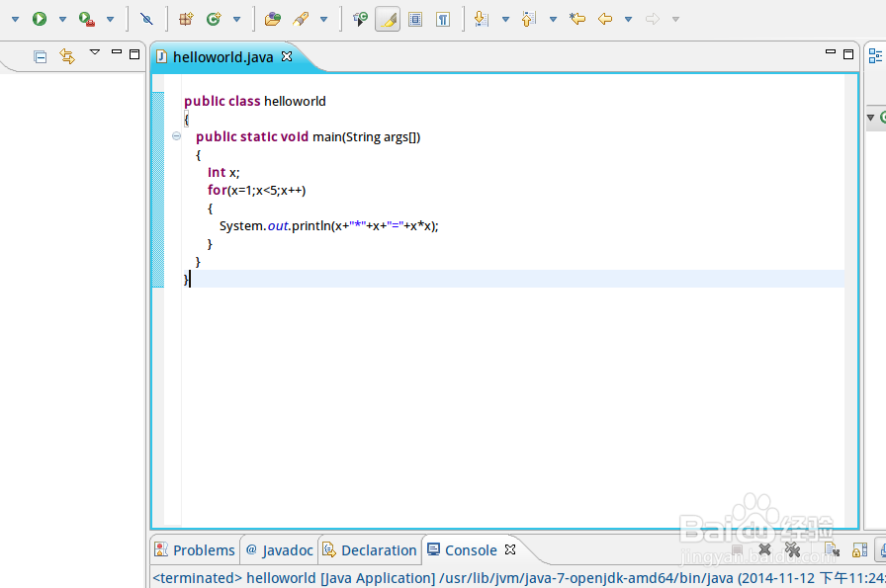Run the program with the green Run button
The image size is (886, 588).
point(39,19)
